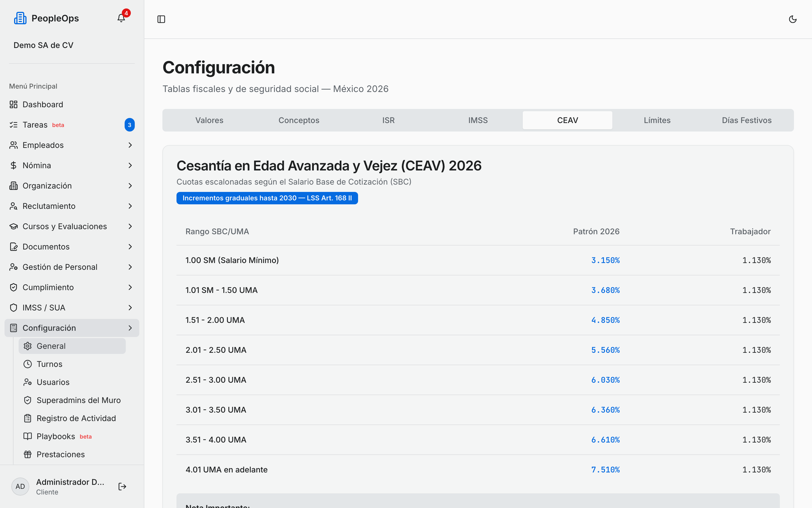The image size is (812, 508).
Task: Click the Organización building icon
Action: point(14,186)
